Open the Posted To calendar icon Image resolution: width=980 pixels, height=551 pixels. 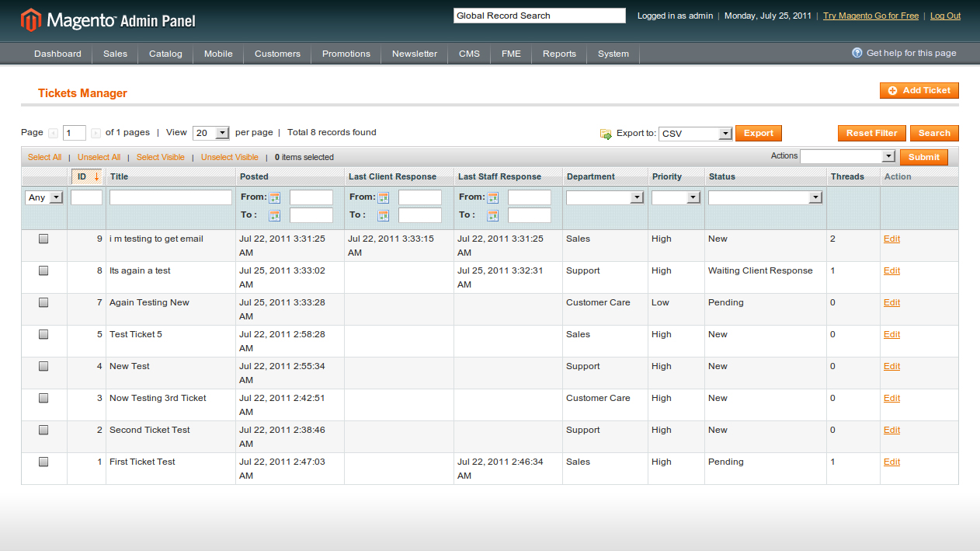(x=275, y=215)
